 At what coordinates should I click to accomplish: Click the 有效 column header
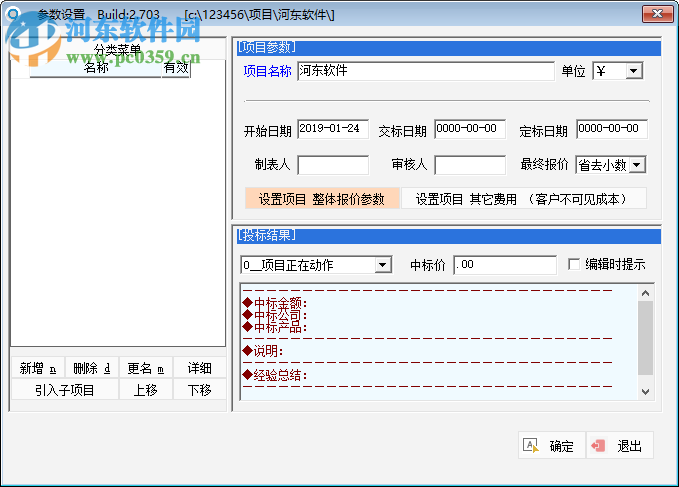click(176, 68)
